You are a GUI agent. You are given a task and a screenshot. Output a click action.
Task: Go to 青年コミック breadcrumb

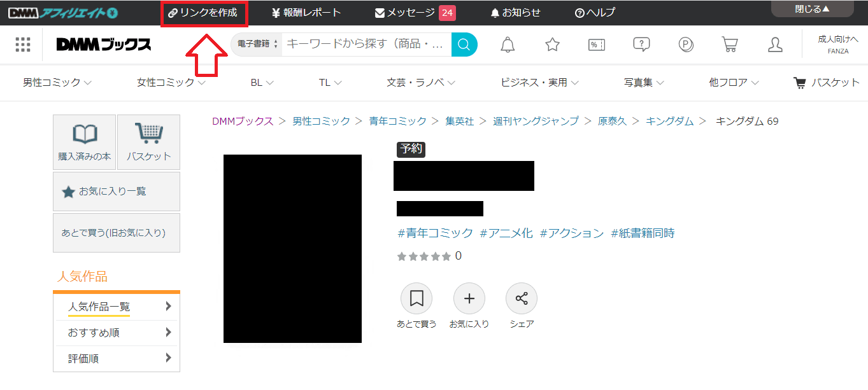tap(399, 121)
